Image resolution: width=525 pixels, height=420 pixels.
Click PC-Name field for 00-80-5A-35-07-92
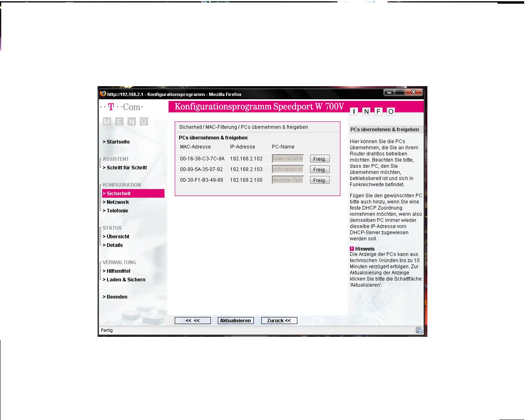pyautogui.click(x=288, y=169)
